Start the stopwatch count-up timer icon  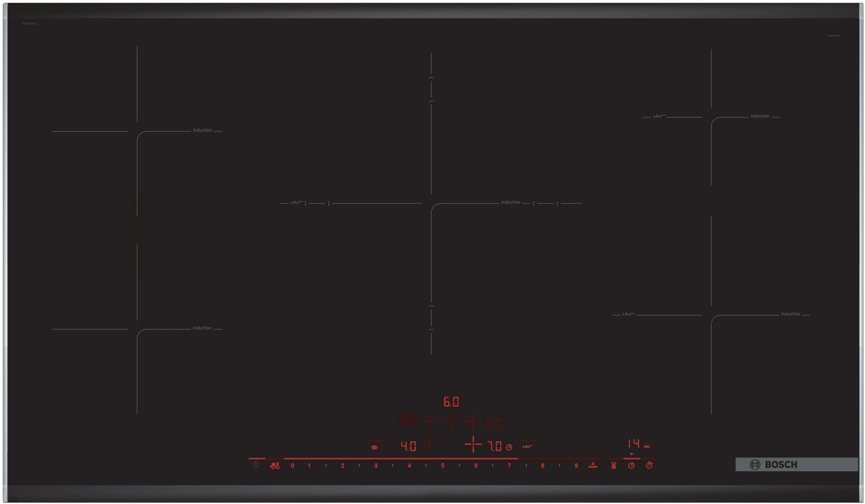point(649,465)
